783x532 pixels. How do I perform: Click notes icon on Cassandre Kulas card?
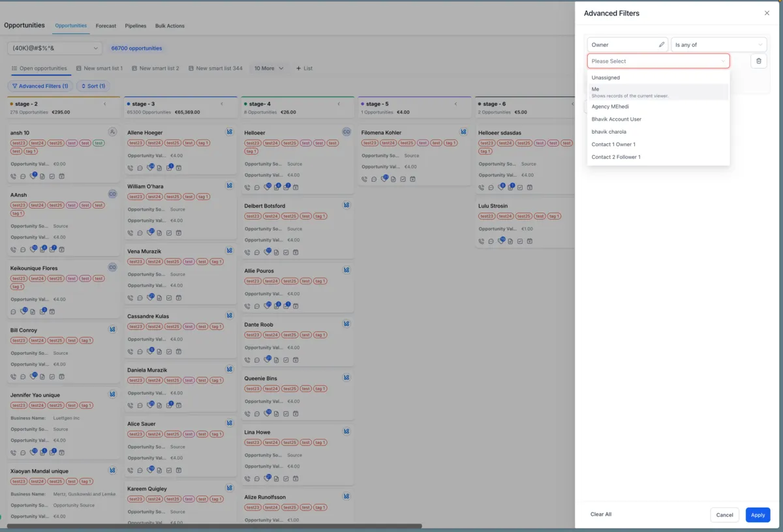pyautogui.click(x=159, y=351)
